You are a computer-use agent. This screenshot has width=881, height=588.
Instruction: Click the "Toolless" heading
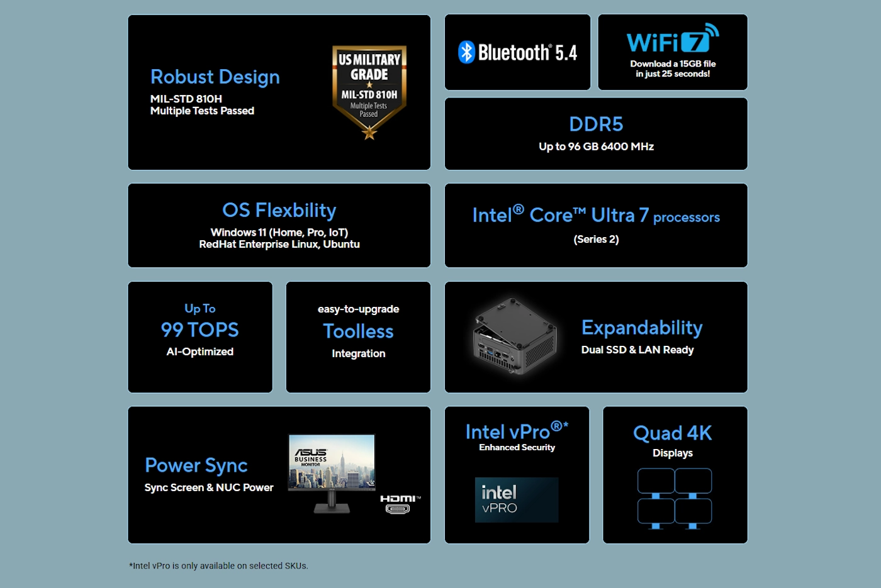[358, 331]
